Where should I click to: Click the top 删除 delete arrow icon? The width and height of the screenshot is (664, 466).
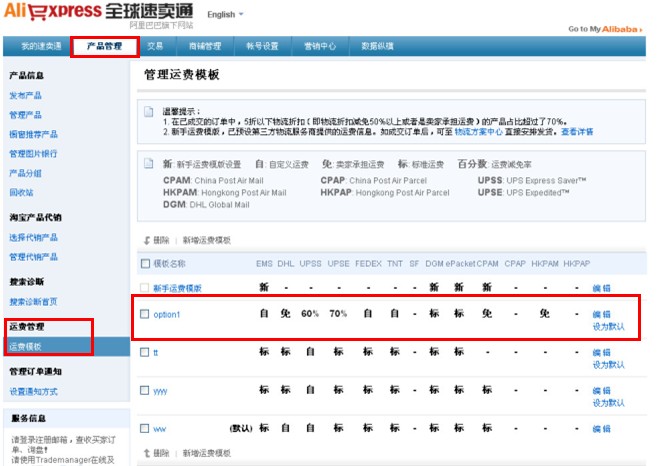click(x=147, y=240)
